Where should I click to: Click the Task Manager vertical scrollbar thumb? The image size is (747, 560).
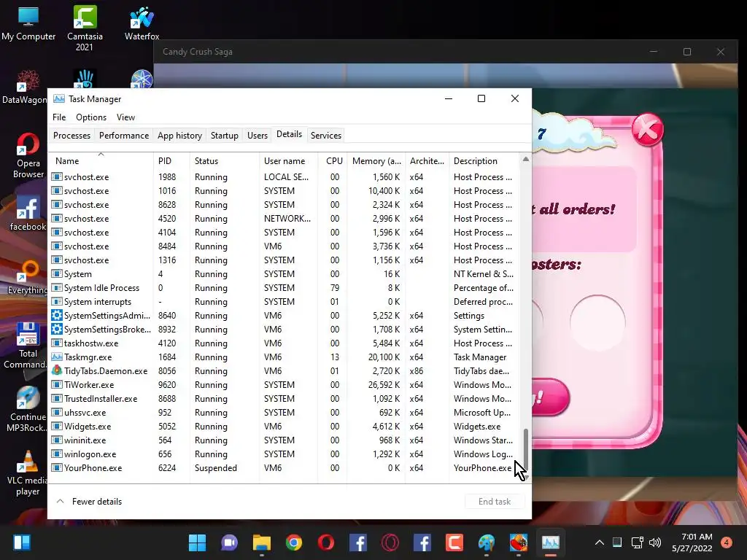coord(526,449)
